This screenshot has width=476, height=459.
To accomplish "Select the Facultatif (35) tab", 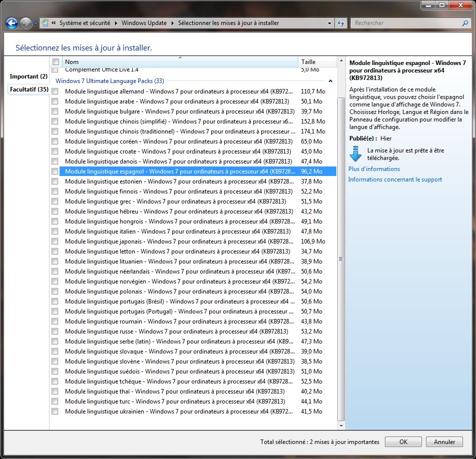I will [29, 89].
